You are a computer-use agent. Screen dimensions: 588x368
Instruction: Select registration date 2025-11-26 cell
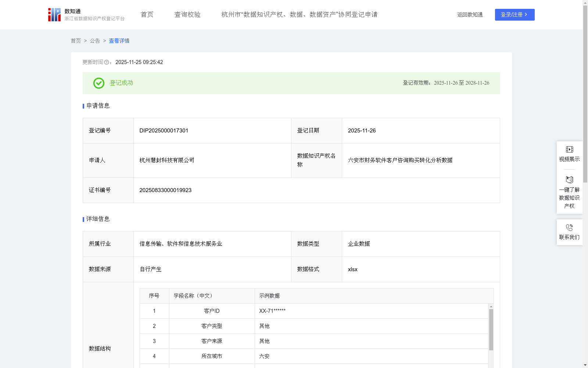coord(421,131)
